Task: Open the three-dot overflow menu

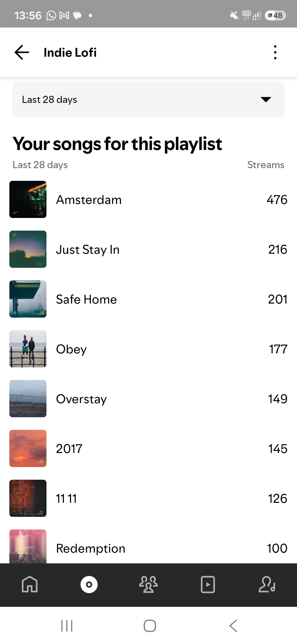Action: click(275, 52)
